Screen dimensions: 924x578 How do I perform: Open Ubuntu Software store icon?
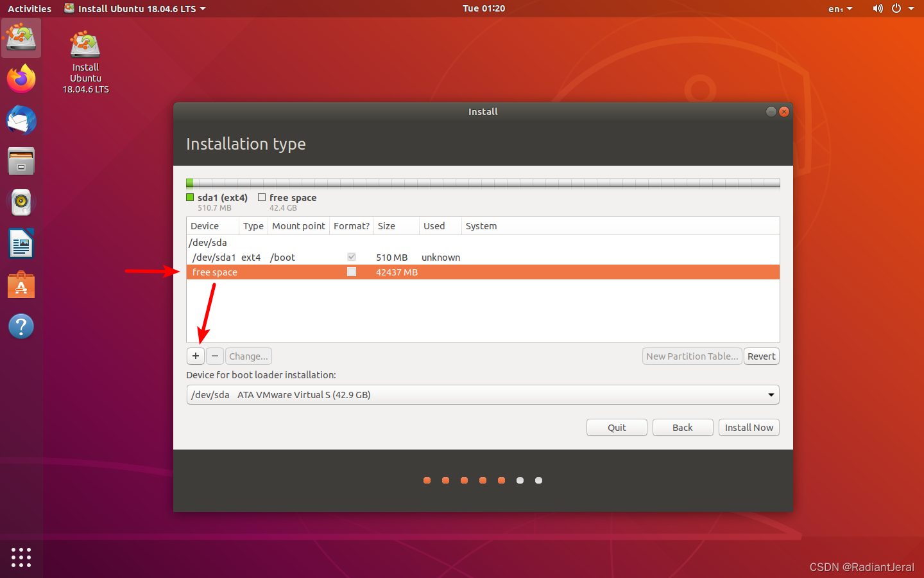tap(21, 285)
